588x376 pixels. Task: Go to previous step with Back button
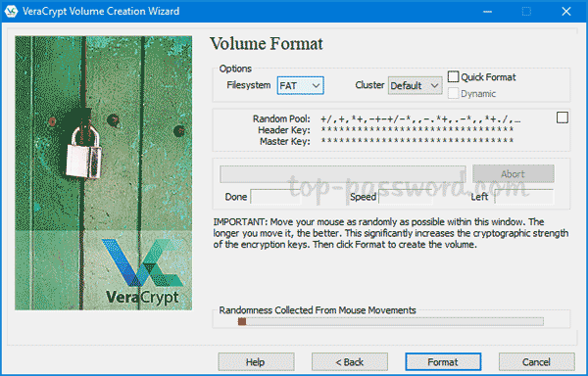click(x=350, y=361)
